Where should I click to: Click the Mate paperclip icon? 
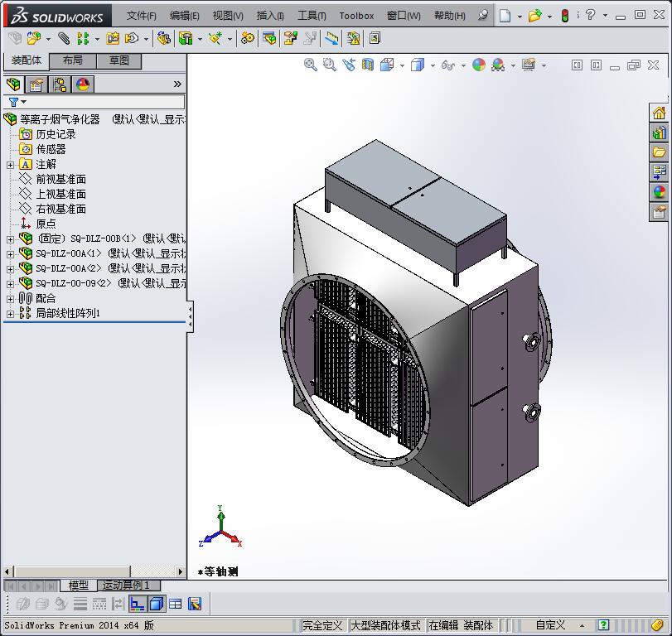(x=64, y=39)
